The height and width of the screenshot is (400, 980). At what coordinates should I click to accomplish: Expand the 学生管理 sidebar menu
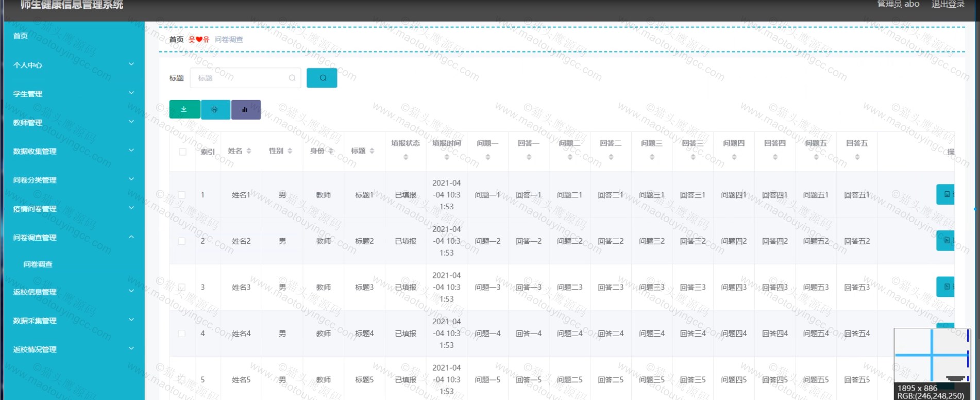point(74,94)
